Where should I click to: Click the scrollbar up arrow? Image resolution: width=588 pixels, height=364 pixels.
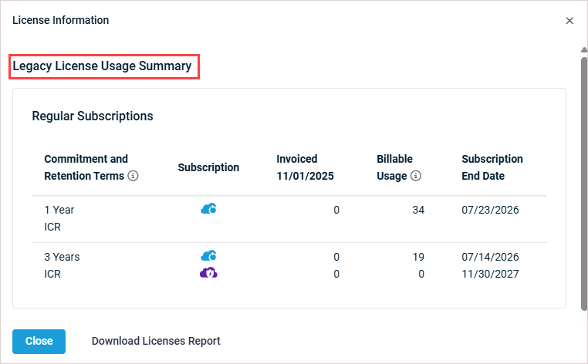coord(583,50)
